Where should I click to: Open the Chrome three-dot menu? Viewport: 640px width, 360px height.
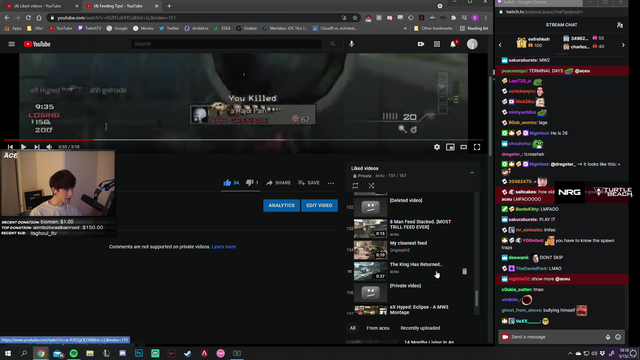(x=486, y=18)
